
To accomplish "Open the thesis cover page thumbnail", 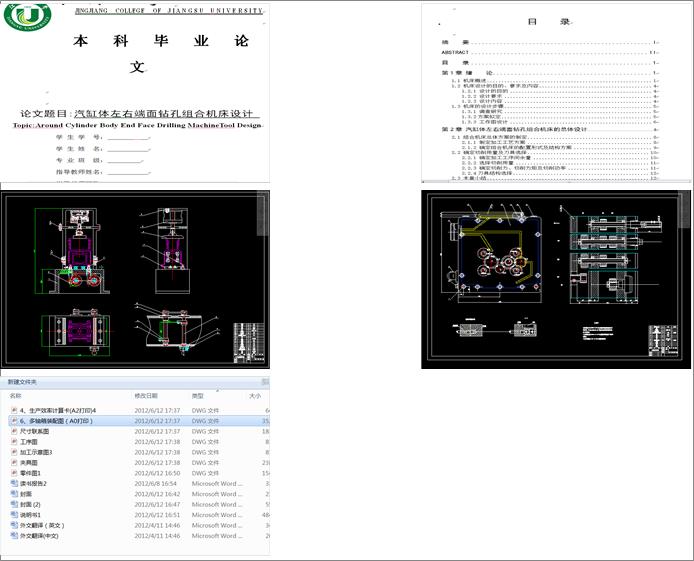I will [135, 92].
